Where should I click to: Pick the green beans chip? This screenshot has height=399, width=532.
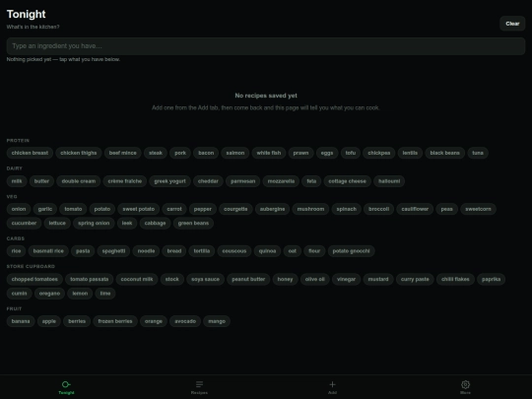coord(193,224)
